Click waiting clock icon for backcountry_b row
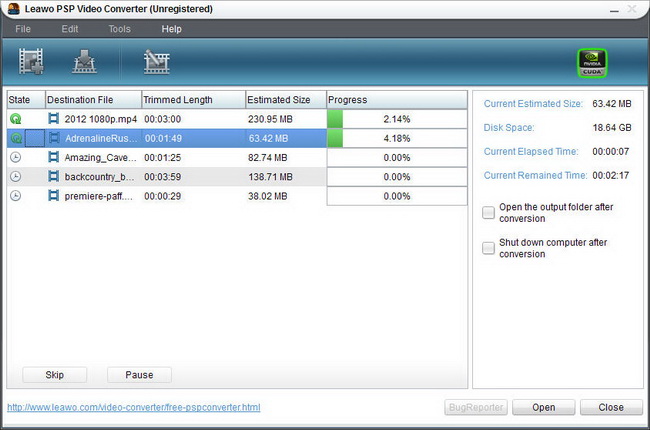The width and height of the screenshot is (650, 430). (16, 177)
